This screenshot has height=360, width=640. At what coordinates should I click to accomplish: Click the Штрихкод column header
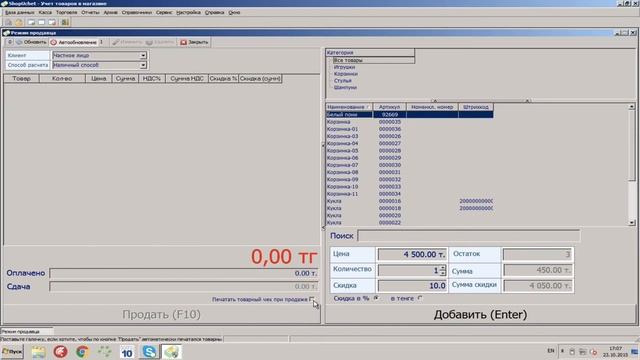coord(476,107)
